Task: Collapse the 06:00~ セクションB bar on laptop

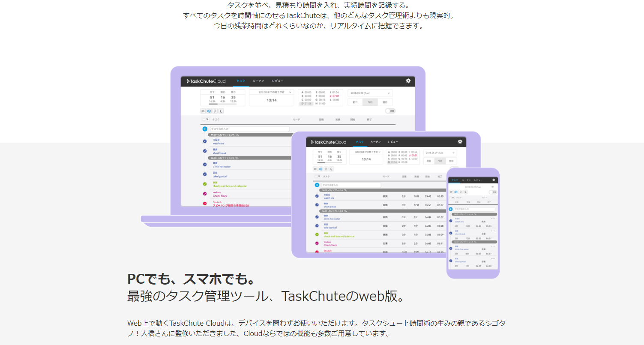Action: pyautogui.click(x=249, y=158)
